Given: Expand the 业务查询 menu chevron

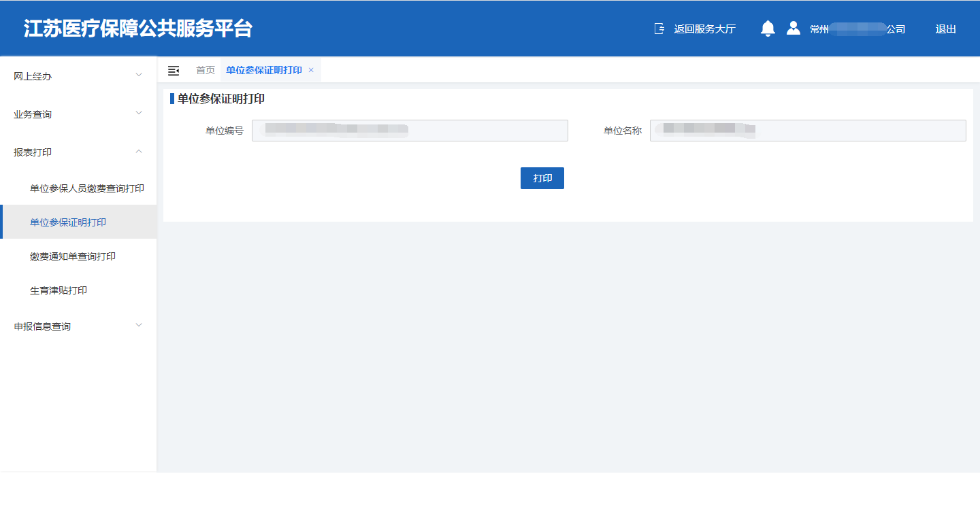Looking at the screenshot, I should (139, 113).
